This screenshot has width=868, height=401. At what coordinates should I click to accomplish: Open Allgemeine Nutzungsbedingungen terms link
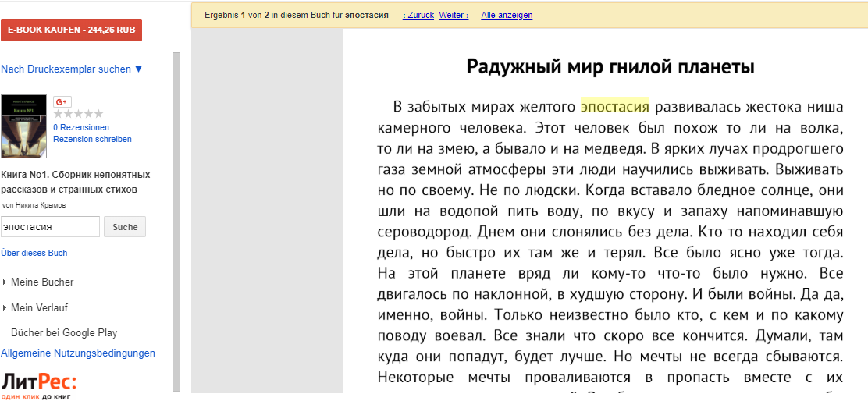(78, 353)
